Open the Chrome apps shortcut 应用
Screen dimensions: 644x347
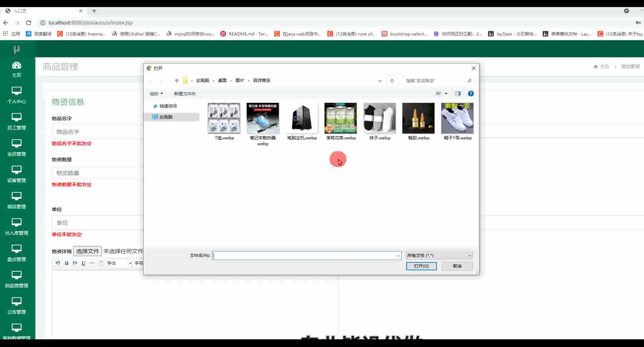point(11,34)
